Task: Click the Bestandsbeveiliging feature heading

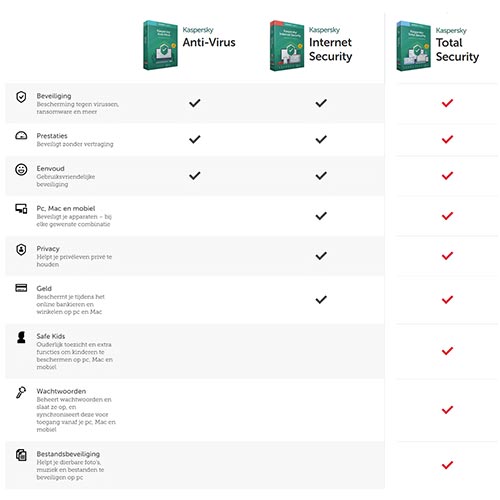Action: pyautogui.click(x=68, y=454)
